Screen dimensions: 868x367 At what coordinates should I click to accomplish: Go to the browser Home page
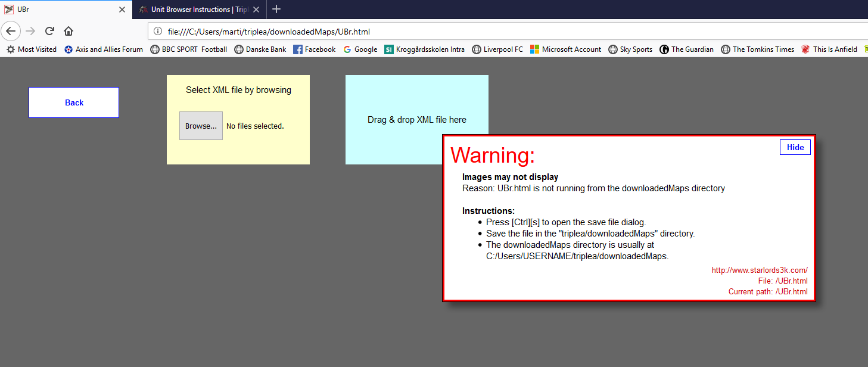pos(69,31)
